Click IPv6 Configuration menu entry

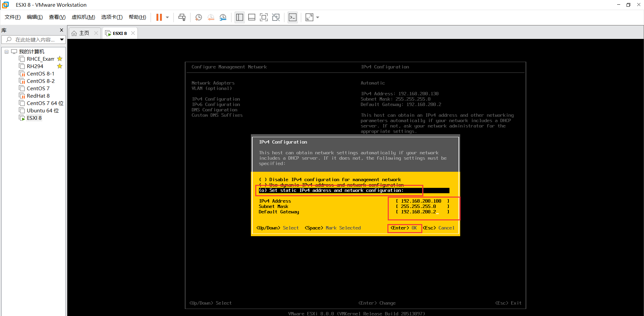[216, 105]
